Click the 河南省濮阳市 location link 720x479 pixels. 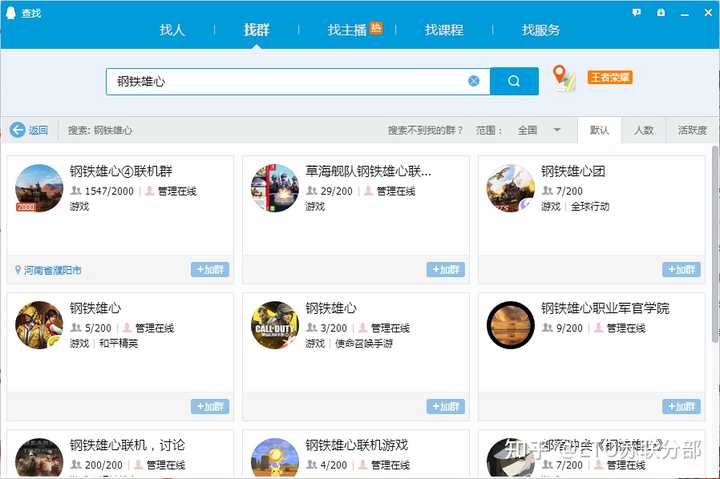[x=52, y=270]
